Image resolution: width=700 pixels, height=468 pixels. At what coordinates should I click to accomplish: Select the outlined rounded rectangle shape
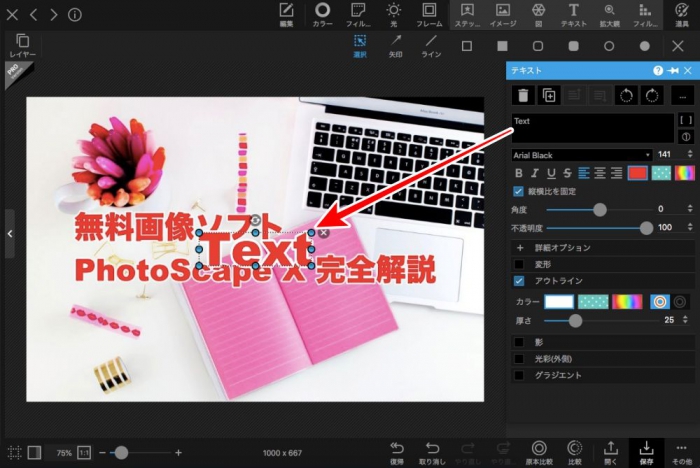tap(538, 46)
